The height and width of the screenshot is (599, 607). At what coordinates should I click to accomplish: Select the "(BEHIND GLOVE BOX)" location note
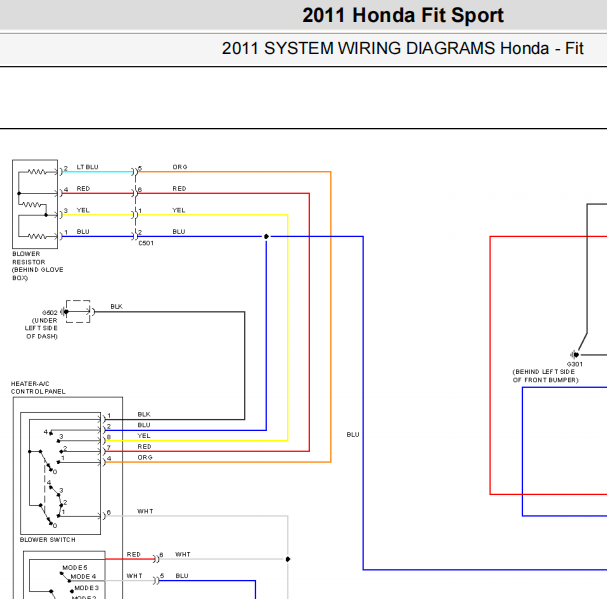38,274
